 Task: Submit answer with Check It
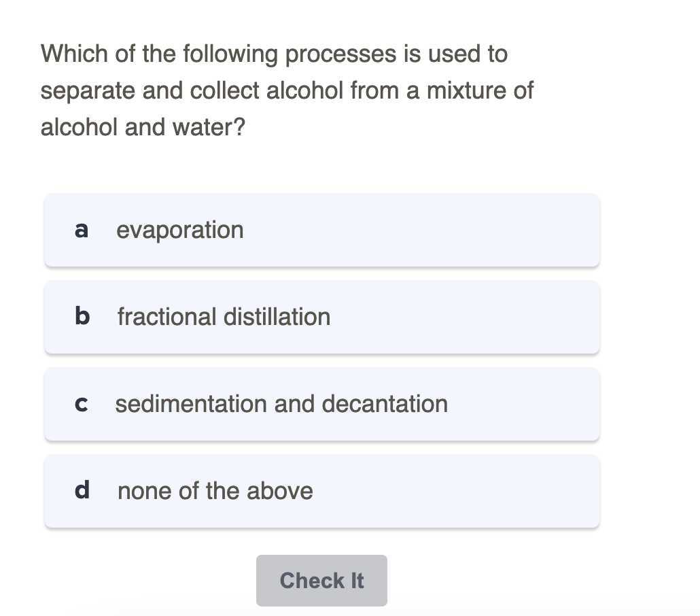point(321,580)
